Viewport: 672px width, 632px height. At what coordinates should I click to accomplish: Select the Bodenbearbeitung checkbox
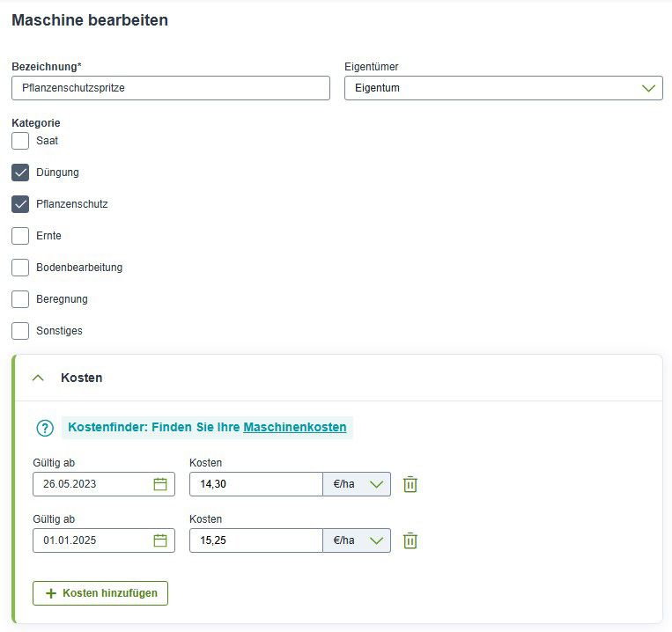pos(20,268)
